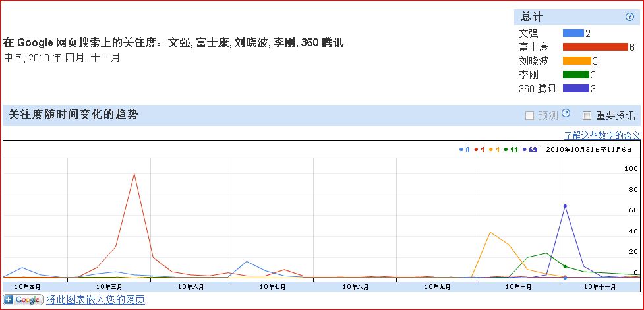Viewport: 644px width, 310px height.
Task: Click the green legend value 11
Action: pos(513,150)
